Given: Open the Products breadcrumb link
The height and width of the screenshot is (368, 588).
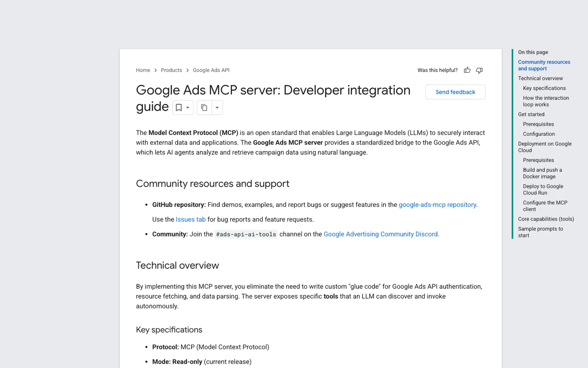Looking at the screenshot, I should pyautogui.click(x=171, y=70).
